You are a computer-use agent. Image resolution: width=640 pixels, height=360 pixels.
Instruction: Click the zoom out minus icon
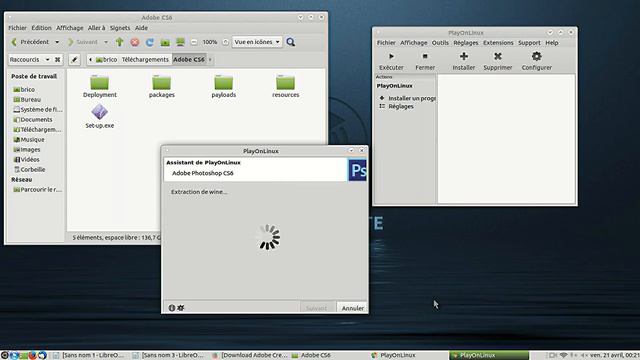pos(194,42)
